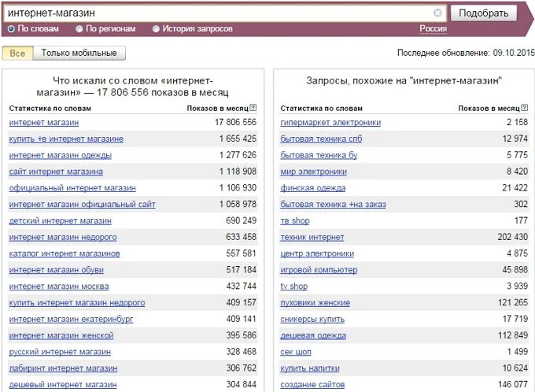Open 'дешевый интернет магазин' link
Image resolution: width=535 pixels, height=392 pixels.
pos(63,384)
